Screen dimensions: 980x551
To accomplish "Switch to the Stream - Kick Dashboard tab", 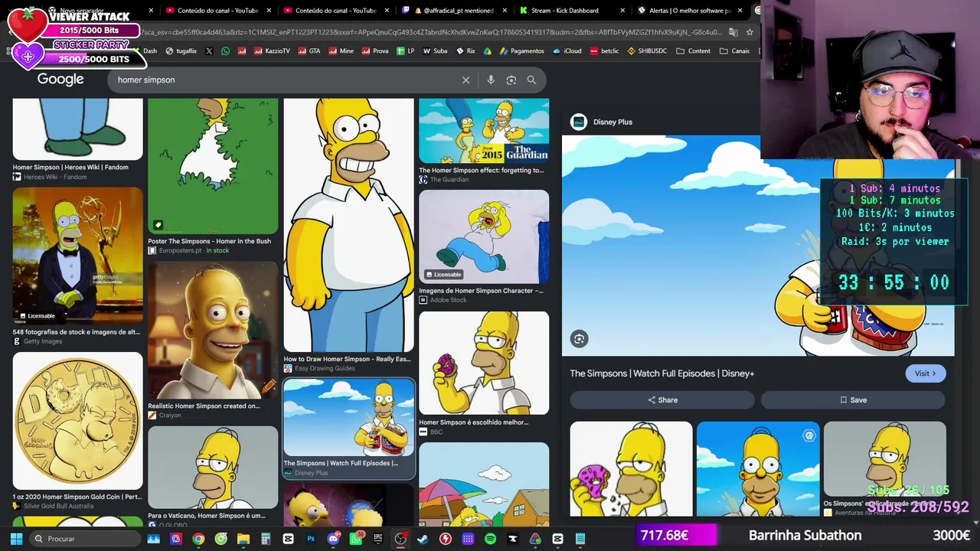I will 570,11.
